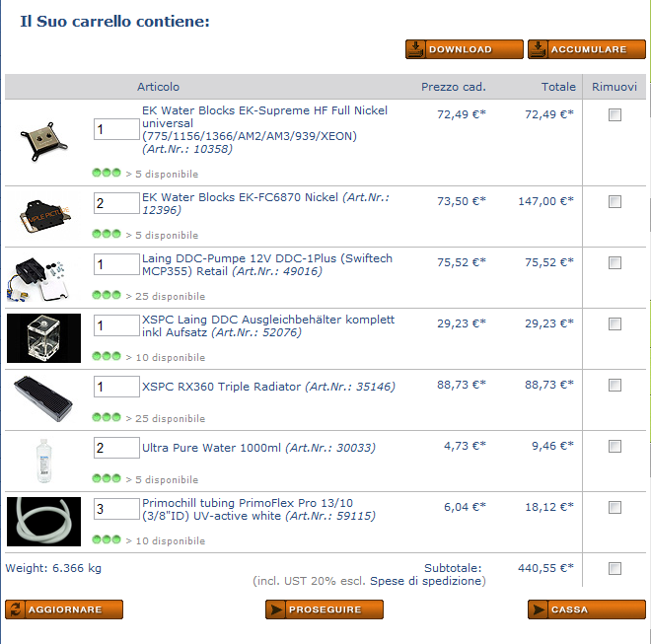Open the XSPC Ausgleichbehälter reservoir thumbnail
651x644 pixels.
coord(44,338)
